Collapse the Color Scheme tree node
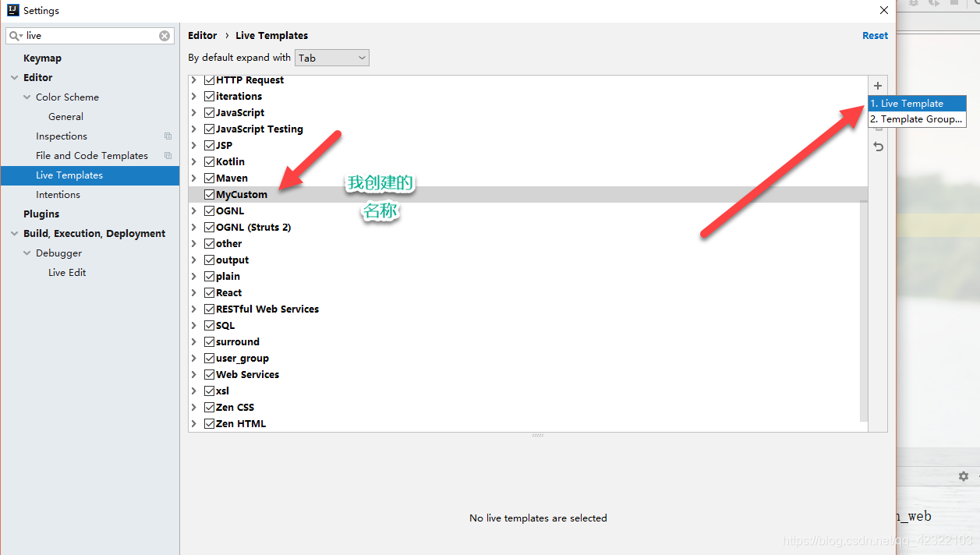This screenshot has width=980, height=555. pos(27,97)
